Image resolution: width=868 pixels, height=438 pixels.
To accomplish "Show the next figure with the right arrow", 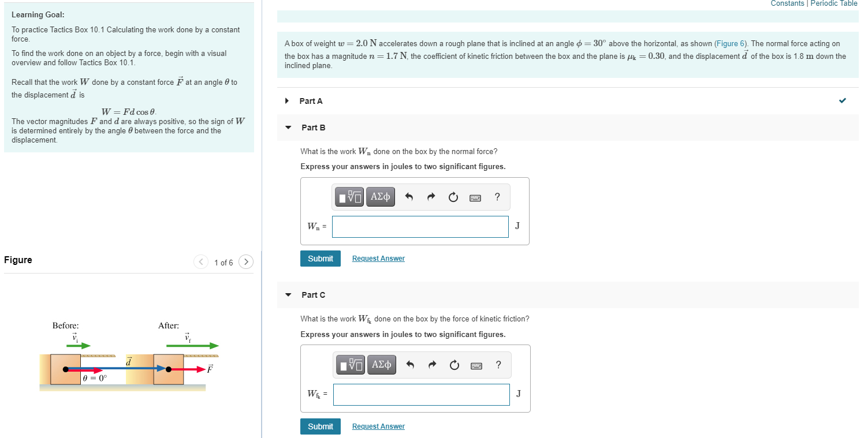I will (x=245, y=261).
